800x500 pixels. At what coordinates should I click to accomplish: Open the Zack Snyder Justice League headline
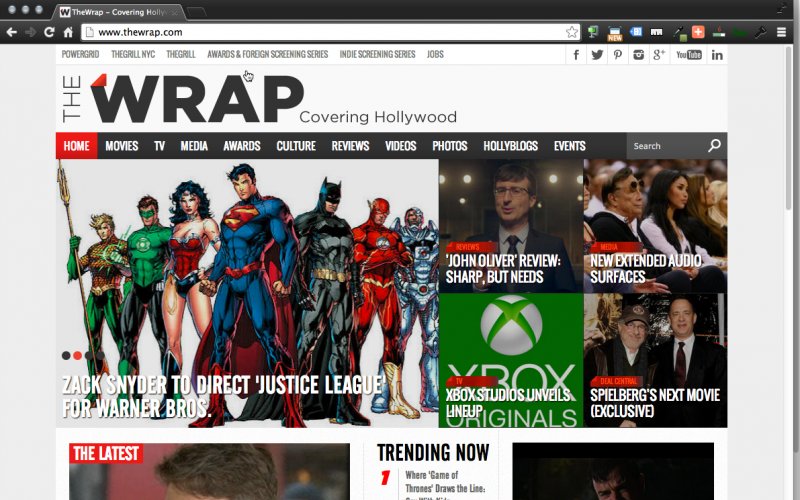(x=224, y=396)
